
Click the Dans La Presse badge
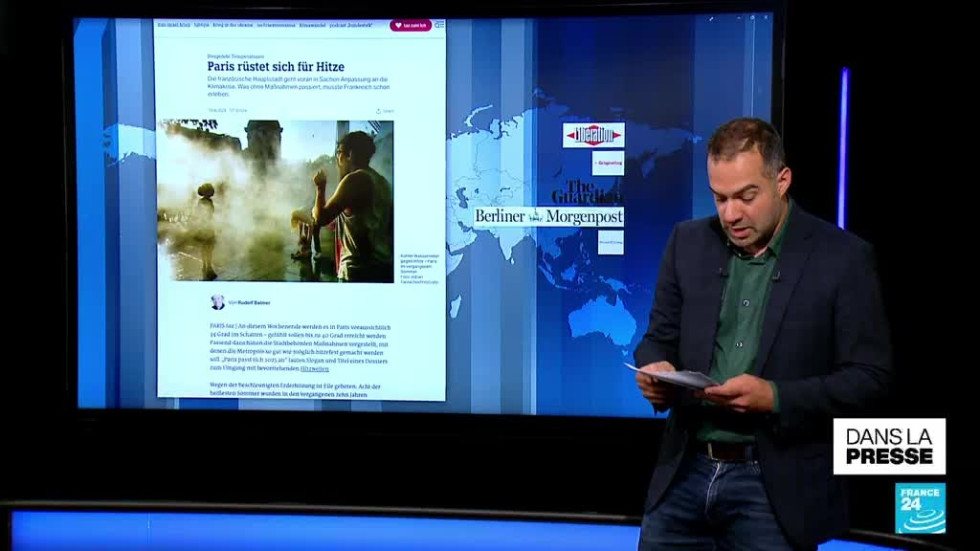pyautogui.click(x=889, y=446)
